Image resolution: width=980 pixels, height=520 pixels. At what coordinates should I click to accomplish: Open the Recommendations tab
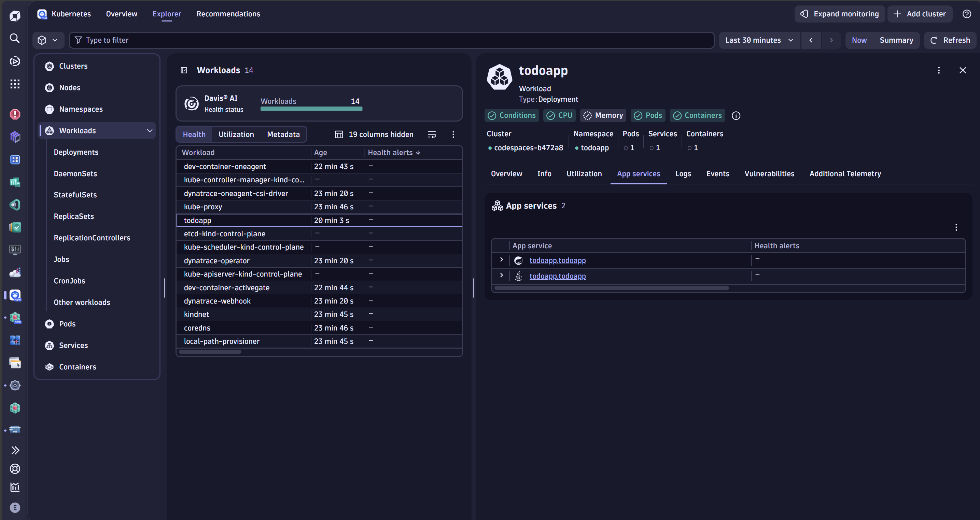[228, 14]
